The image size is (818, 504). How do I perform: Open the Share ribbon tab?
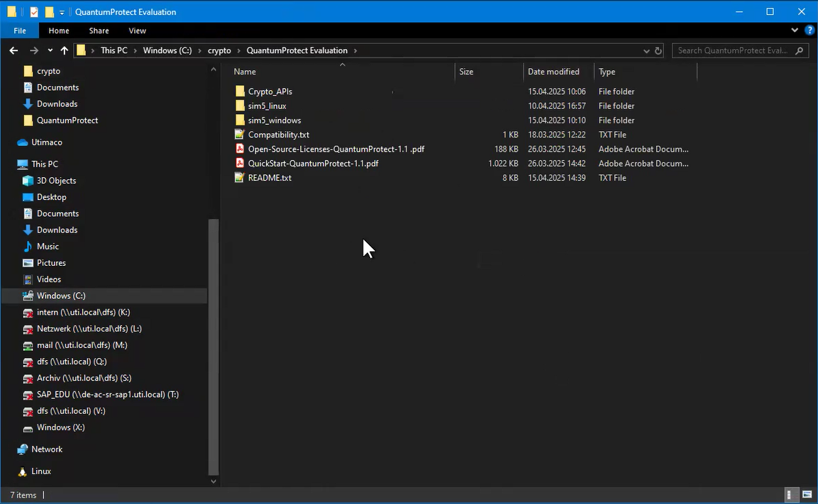pyautogui.click(x=99, y=30)
